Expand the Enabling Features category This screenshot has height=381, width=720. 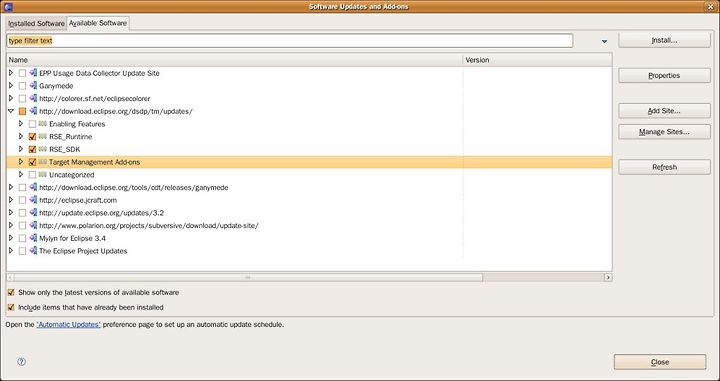pos(21,124)
